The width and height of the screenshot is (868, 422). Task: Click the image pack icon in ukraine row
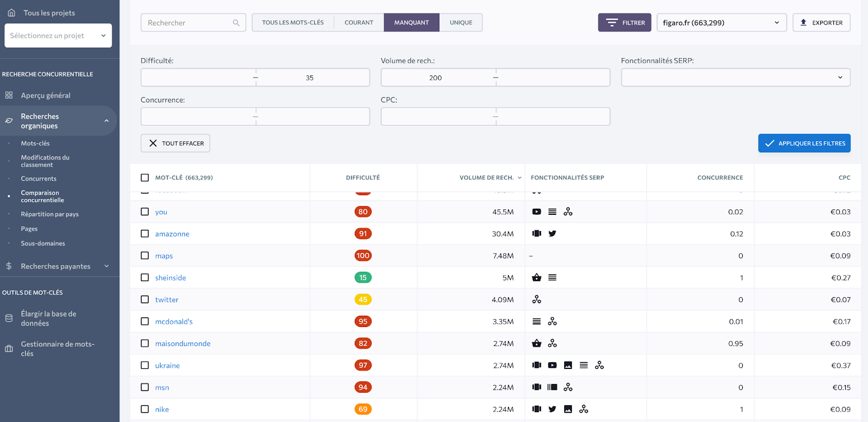coord(568,366)
